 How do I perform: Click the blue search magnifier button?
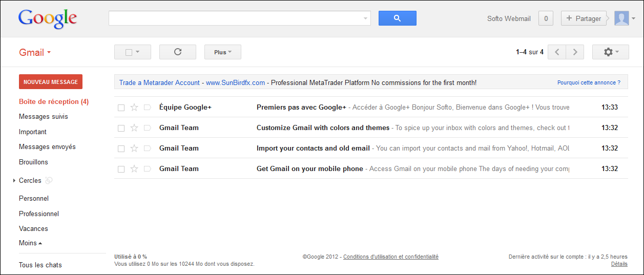click(397, 18)
